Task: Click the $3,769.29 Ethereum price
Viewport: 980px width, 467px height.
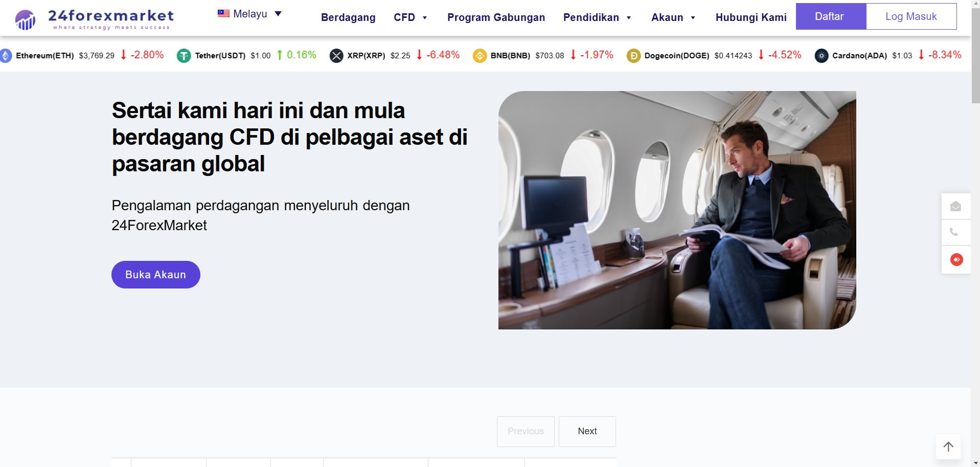Action: coord(97,56)
